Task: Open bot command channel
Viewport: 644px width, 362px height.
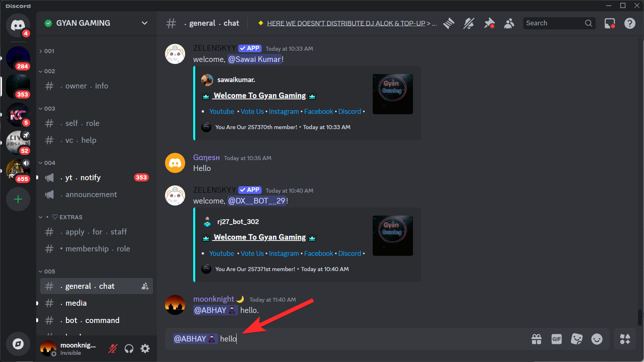Action: [x=97, y=321]
